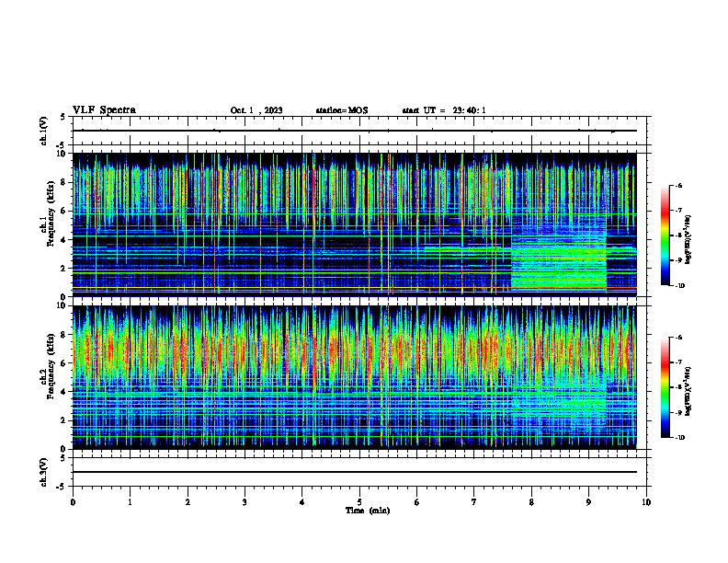The width and height of the screenshot is (728, 563).
Task: Click the ch.1 frequency tick label '4'
Action: pos(65,240)
